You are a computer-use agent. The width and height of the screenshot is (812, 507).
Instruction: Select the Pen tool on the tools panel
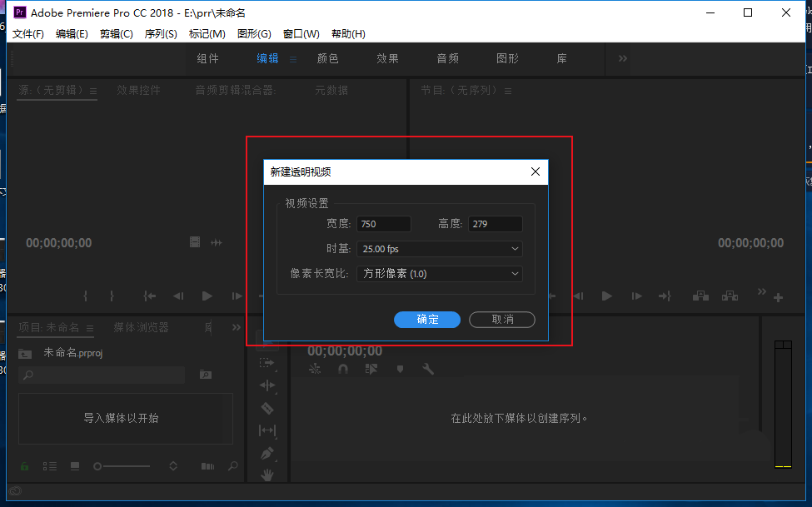pyautogui.click(x=267, y=451)
